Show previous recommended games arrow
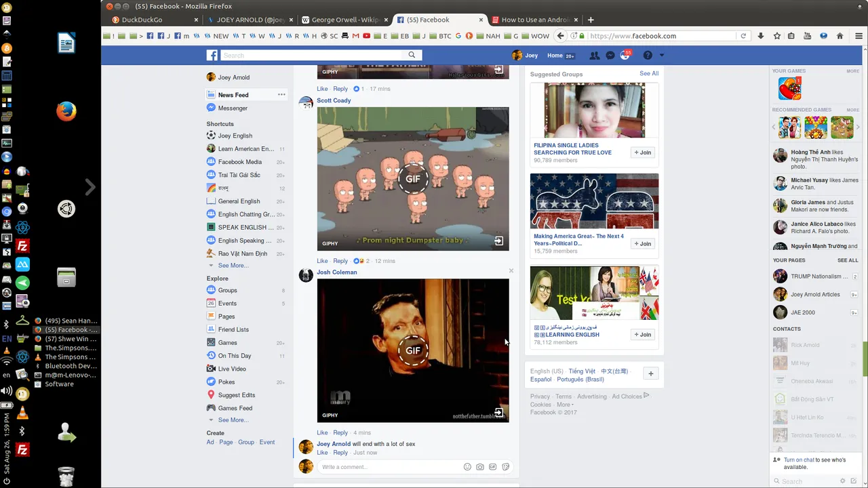Viewport: 868px width, 488px height. coord(774,127)
